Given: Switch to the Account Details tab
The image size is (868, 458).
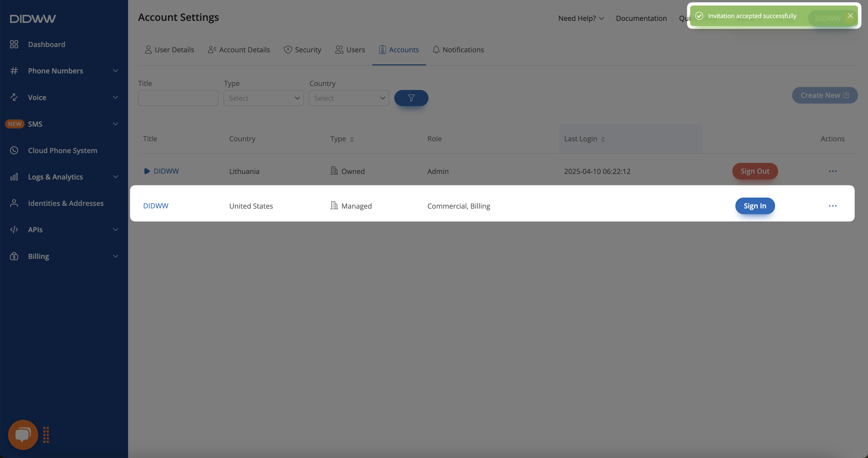Looking at the screenshot, I should [239, 50].
